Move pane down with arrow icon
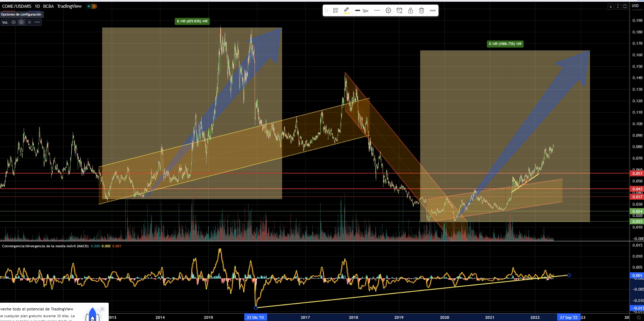Viewport: 644px width, 321px height. click(610, 6)
